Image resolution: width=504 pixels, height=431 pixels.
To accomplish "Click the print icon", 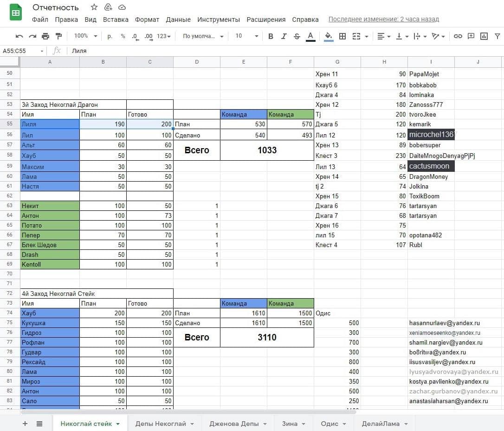I will tap(45, 36).
